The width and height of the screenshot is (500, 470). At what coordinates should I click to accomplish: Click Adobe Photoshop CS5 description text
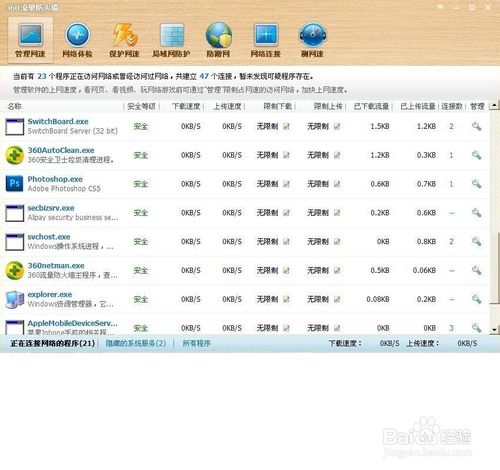(x=64, y=189)
